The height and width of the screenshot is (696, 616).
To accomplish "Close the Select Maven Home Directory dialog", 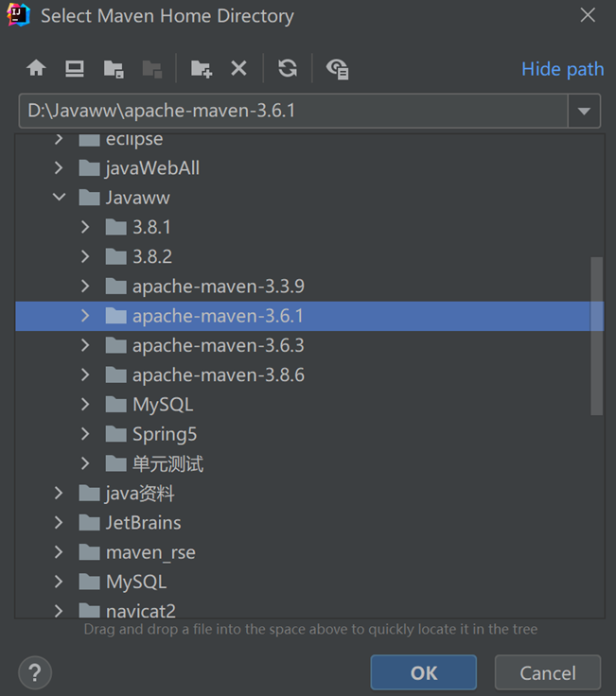I will pos(588,15).
